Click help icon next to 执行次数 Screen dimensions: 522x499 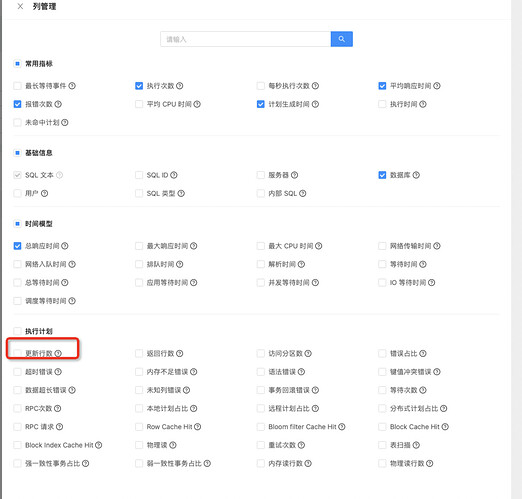pyautogui.click(x=180, y=86)
